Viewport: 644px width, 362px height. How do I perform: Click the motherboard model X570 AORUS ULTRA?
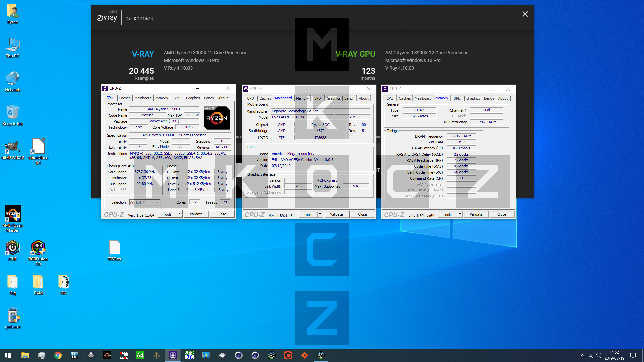tap(302, 117)
